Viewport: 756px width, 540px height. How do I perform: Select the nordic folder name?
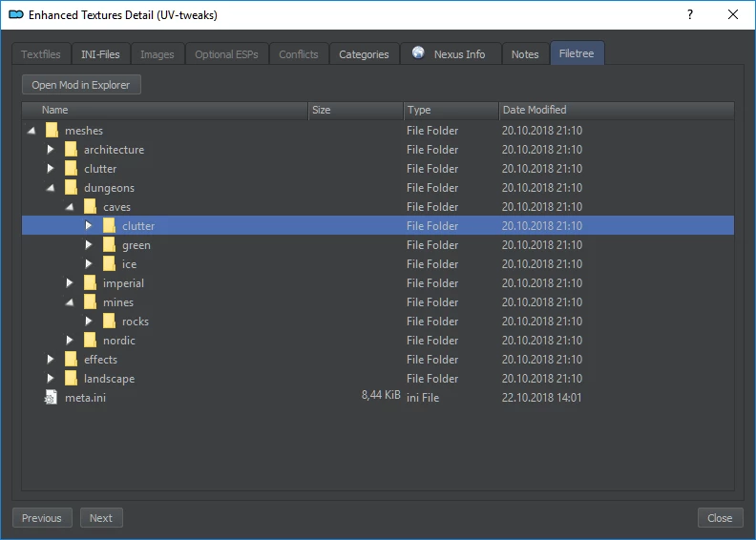(x=119, y=340)
